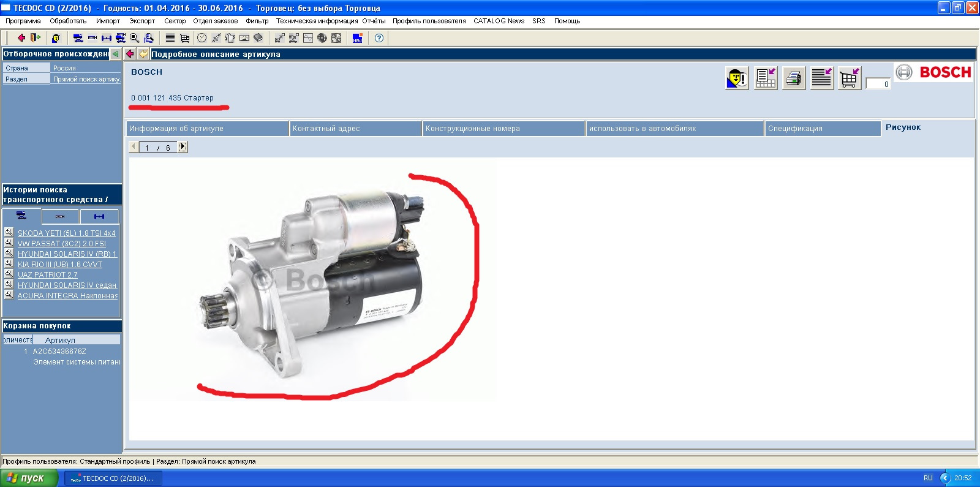
Task: Add article to cart with purple arrow icon
Action: [850, 78]
